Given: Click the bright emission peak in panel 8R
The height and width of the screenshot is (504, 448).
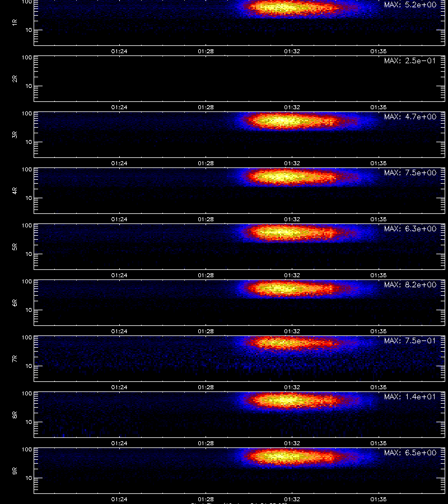Looking at the screenshot, I should (x=286, y=400).
